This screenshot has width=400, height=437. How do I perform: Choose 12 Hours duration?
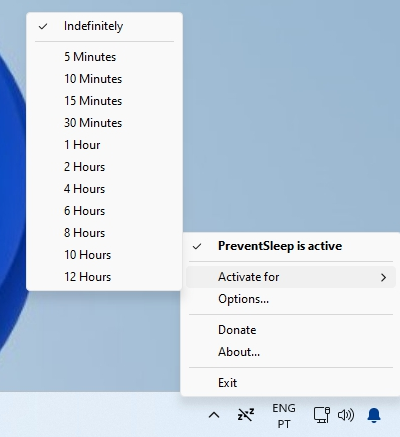point(104,277)
